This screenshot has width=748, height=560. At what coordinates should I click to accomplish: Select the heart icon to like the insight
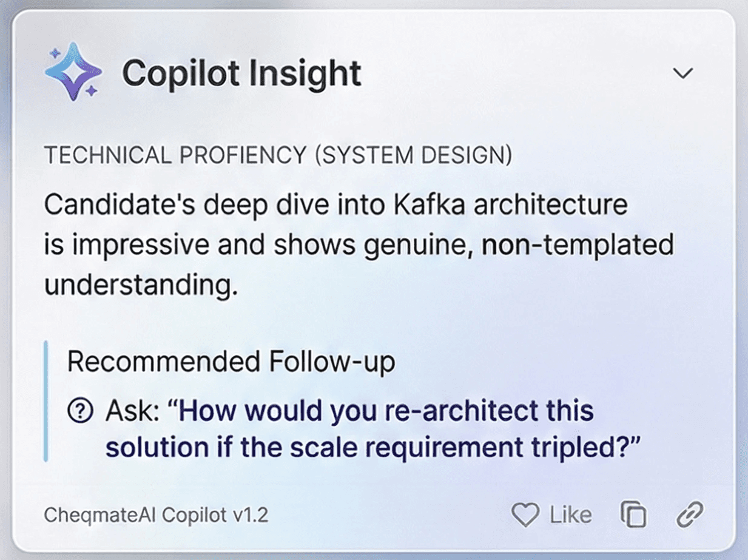point(525,514)
